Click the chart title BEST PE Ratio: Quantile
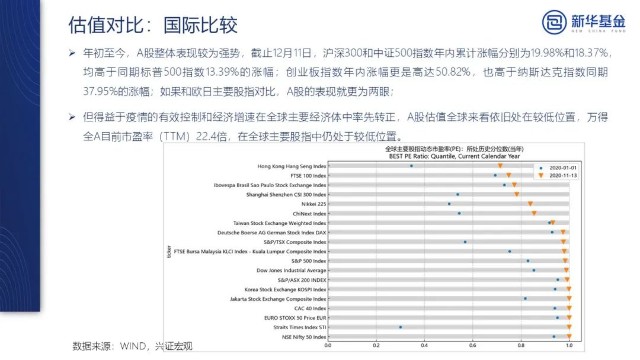Screen dimensions: 640x360 [x=454, y=156]
